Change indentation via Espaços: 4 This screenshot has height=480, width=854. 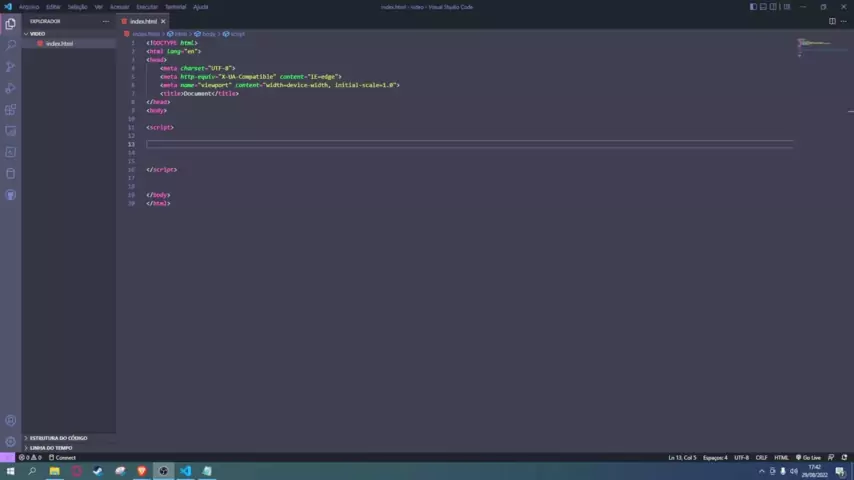click(x=715, y=458)
